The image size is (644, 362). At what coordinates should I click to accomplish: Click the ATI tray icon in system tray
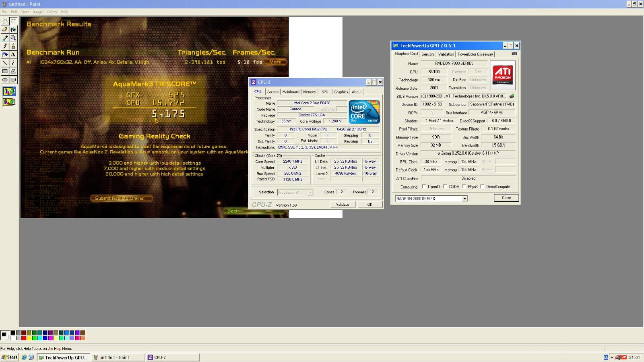[x=623, y=357]
